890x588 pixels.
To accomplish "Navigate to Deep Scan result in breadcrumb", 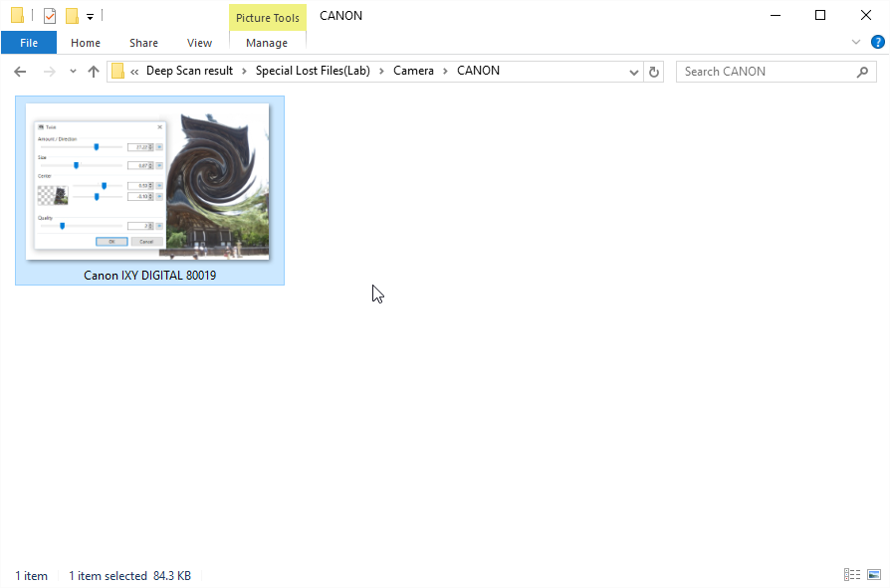I will click(189, 71).
